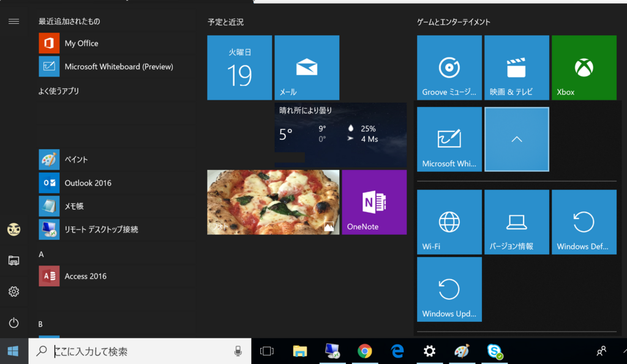Image resolution: width=627 pixels, height=364 pixels.
Task: Open the My Office app
Action: click(x=117, y=43)
